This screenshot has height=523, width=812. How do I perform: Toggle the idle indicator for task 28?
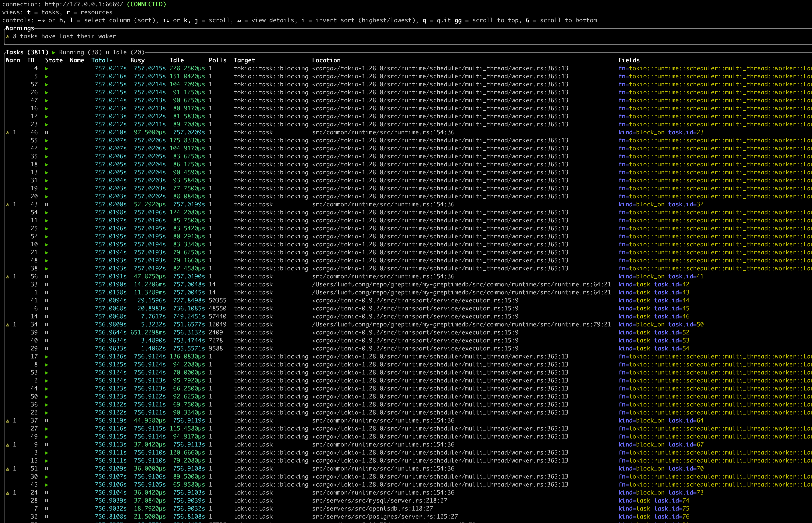pos(47,500)
